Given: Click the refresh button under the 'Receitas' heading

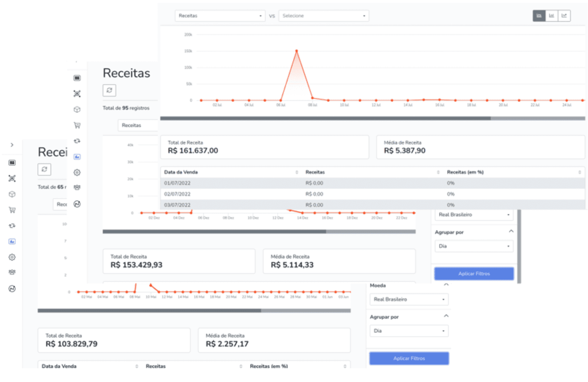Looking at the screenshot, I should point(109,90).
